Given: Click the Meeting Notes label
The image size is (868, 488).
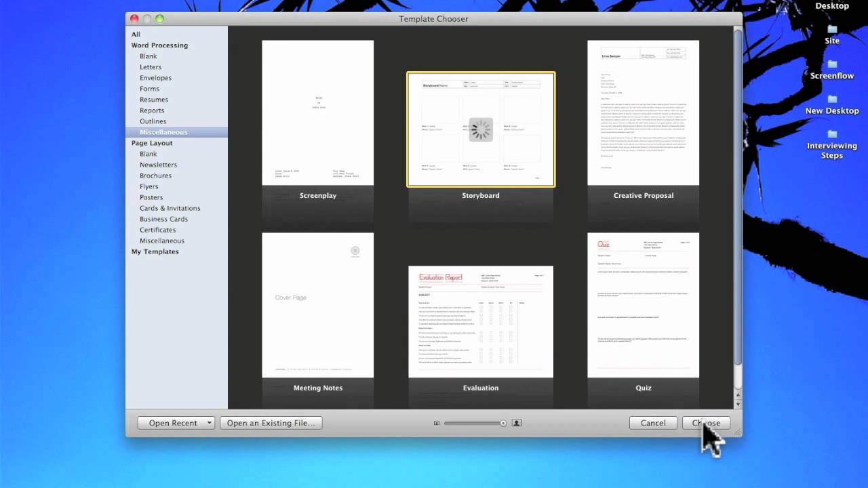Looking at the screenshot, I should tap(318, 388).
